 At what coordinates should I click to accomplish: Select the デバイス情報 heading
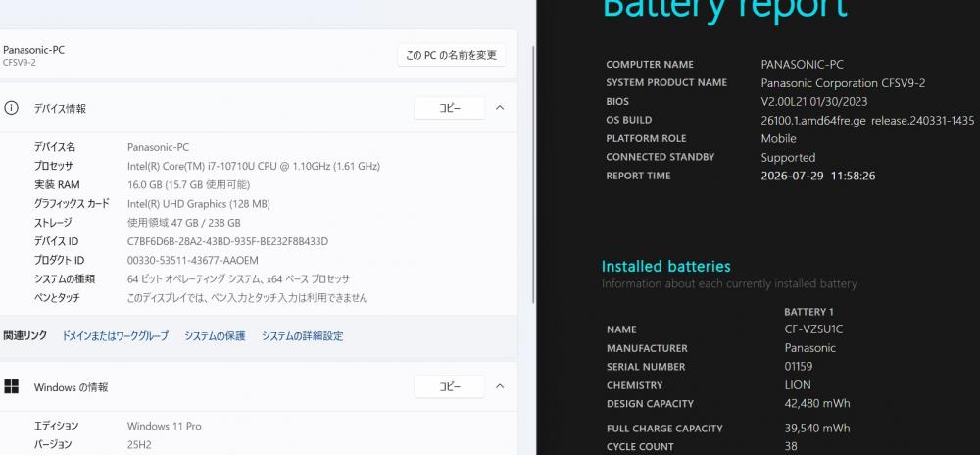60,108
